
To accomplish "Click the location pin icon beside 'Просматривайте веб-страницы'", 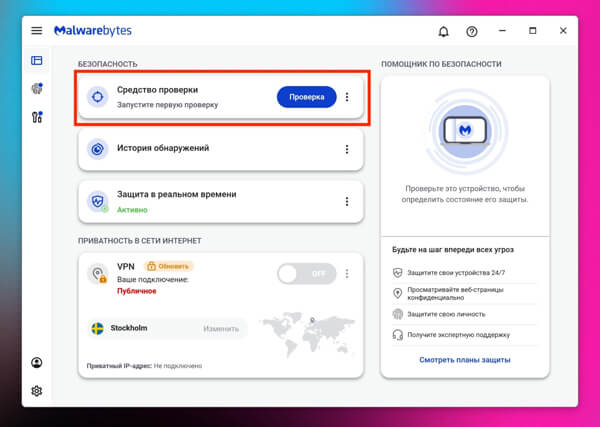I will (398, 293).
